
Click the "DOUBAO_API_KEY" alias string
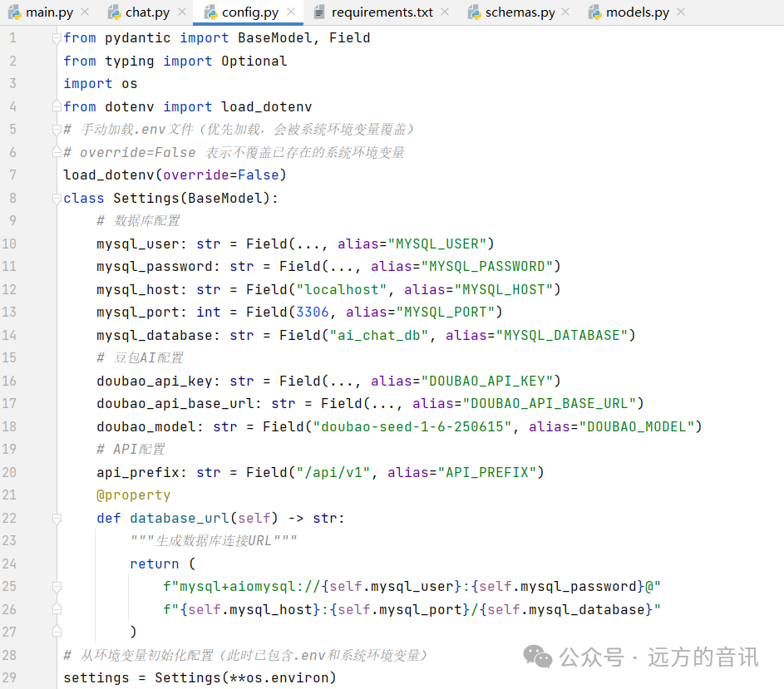[x=486, y=381]
